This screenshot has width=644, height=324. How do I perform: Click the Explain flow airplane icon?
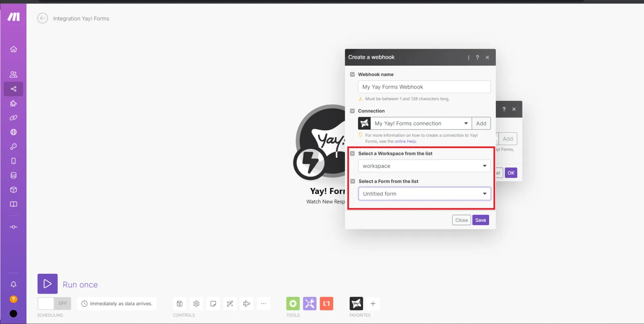247,303
